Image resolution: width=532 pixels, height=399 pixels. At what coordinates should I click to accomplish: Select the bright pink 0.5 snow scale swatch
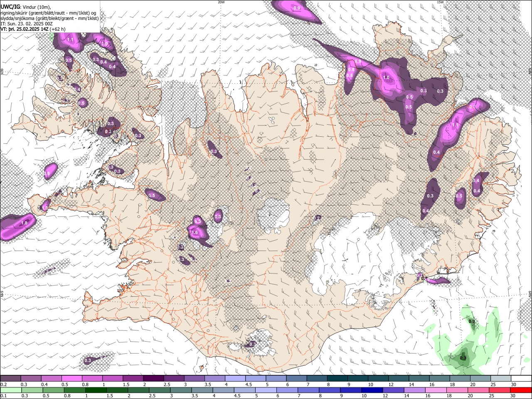[x=71, y=379]
